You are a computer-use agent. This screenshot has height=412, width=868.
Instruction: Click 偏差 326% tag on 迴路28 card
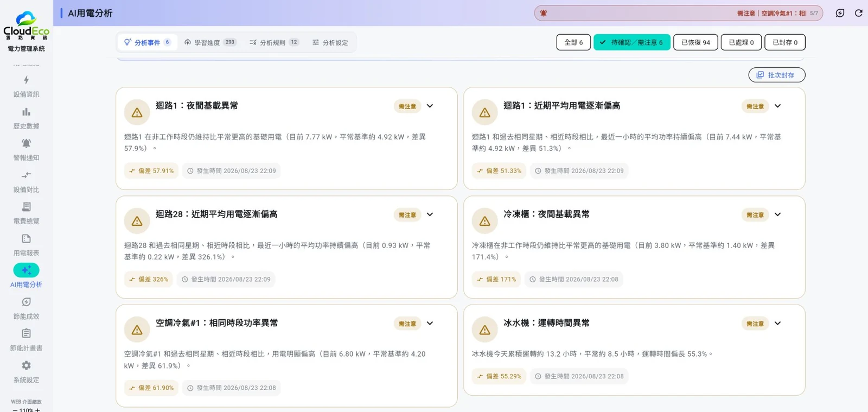(148, 279)
